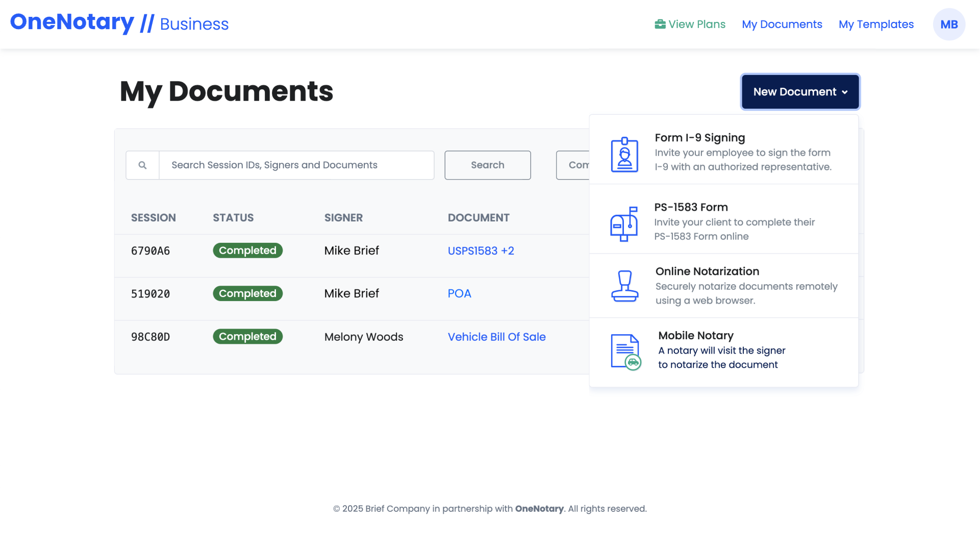Click the briefcase icon beside View Plans

click(660, 24)
